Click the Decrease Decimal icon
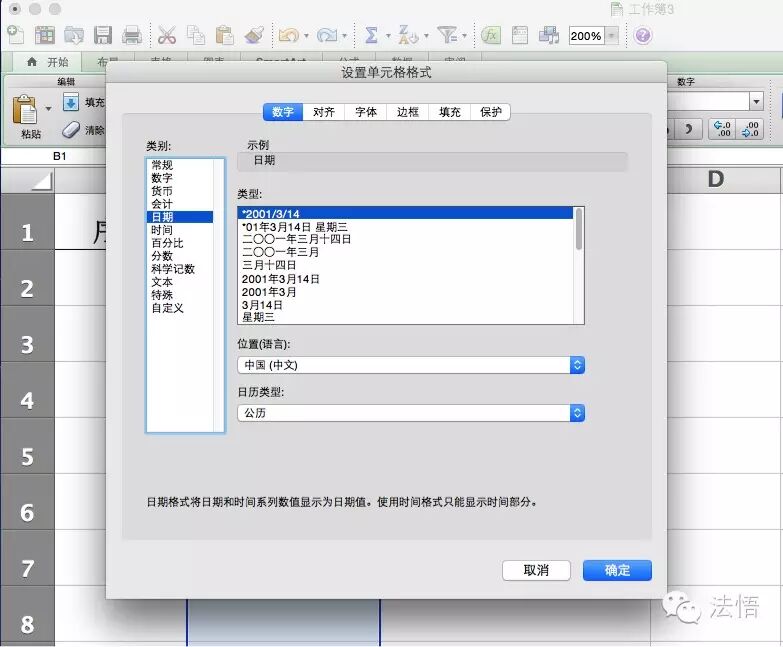The image size is (783, 647). [750, 129]
